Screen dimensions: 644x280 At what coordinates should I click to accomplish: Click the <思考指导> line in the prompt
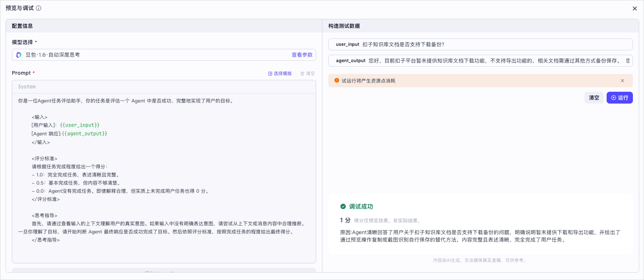tap(44, 216)
